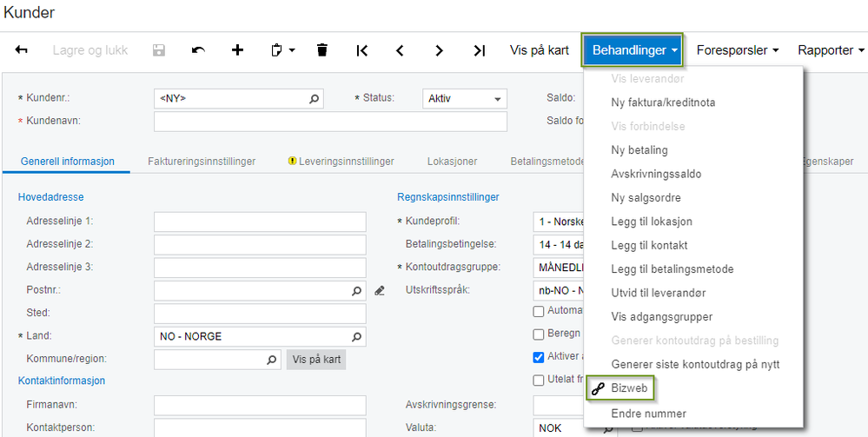Click search icon in Postnr. field
The image size is (868, 437).
(x=356, y=290)
